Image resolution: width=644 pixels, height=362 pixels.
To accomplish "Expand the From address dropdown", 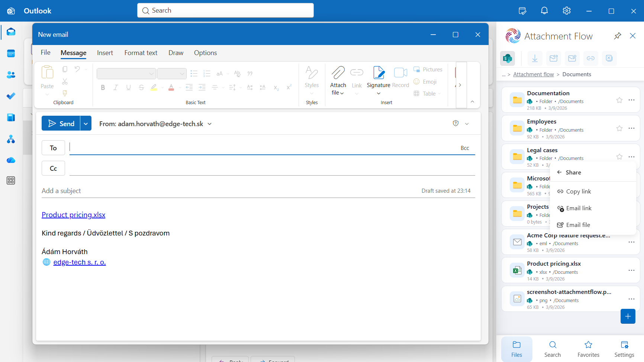I will pyautogui.click(x=210, y=124).
